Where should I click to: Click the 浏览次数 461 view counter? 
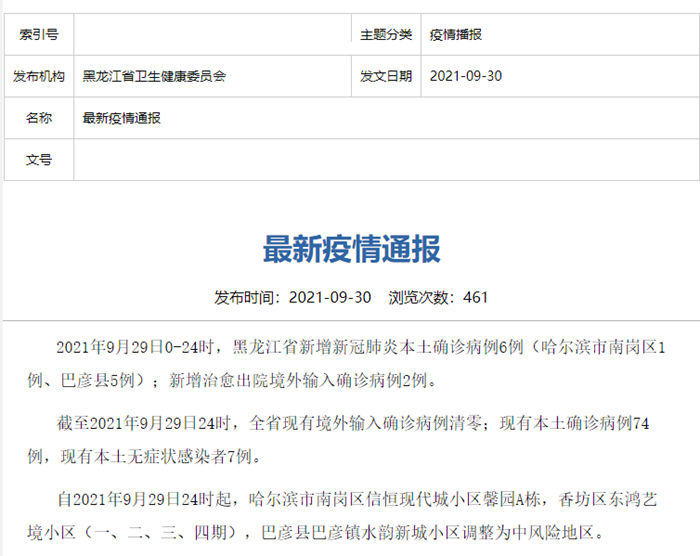pyautogui.click(x=438, y=298)
